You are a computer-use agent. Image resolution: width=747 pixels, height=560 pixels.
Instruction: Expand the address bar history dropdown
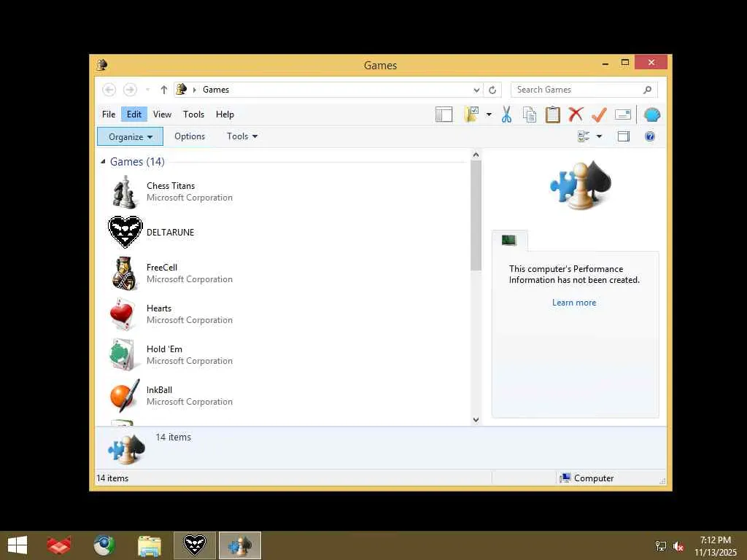(x=476, y=90)
